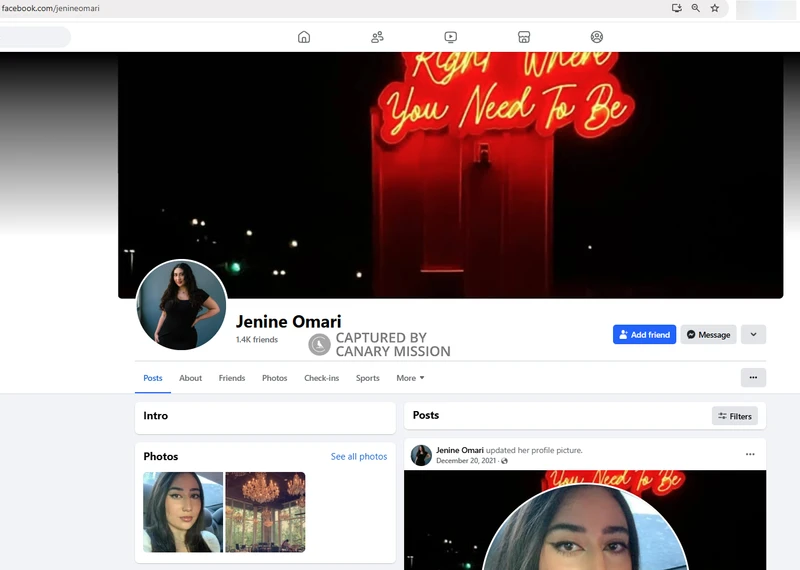Click the Message button
The width and height of the screenshot is (800, 570).
click(x=708, y=334)
